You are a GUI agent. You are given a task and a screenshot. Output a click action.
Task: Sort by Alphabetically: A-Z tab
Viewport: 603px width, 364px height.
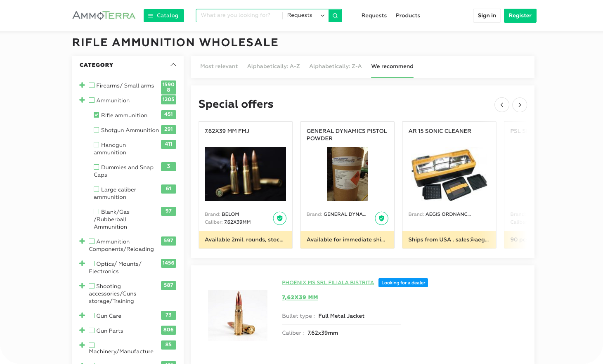click(x=274, y=66)
